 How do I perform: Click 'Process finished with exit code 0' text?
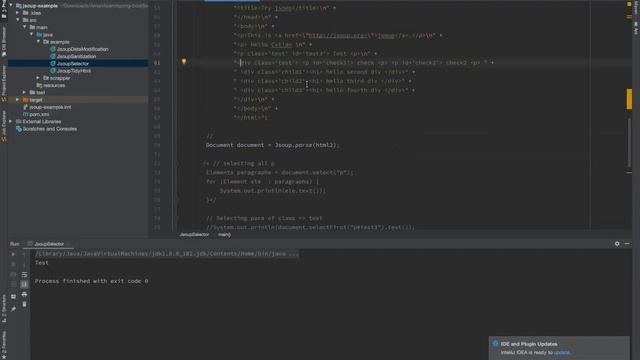91,281
